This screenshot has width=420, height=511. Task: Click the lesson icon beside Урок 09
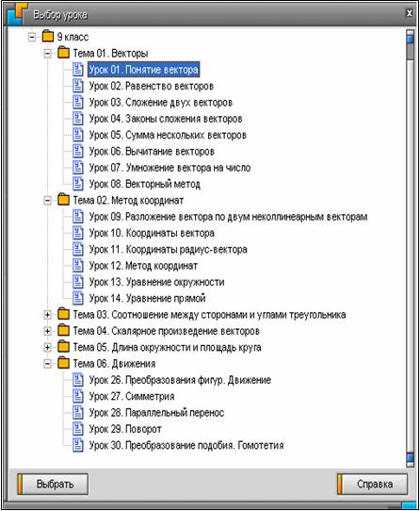click(78, 217)
